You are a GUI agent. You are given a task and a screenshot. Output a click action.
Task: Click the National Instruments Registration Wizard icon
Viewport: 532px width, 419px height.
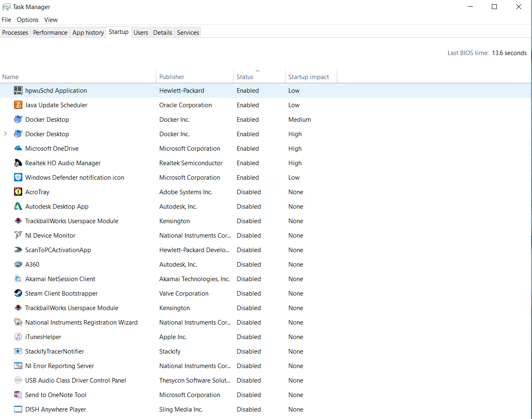[18, 322]
